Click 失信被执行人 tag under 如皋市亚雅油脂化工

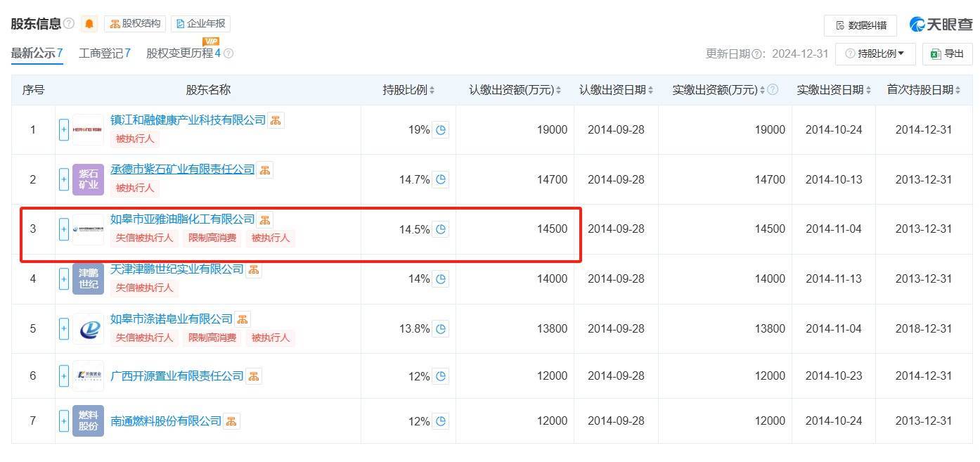pos(145,238)
